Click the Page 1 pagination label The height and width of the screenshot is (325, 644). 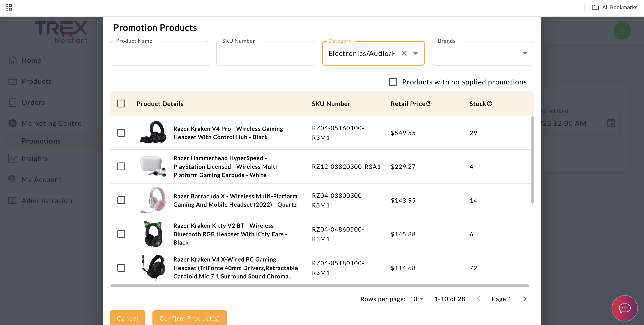point(501,299)
